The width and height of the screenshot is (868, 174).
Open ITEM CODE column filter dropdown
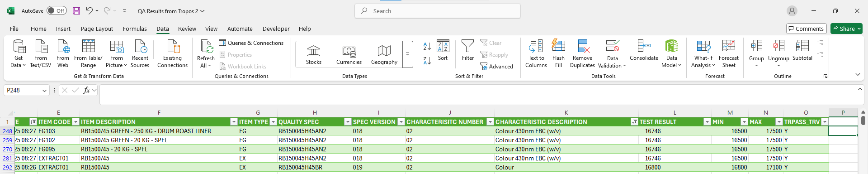(x=75, y=122)
